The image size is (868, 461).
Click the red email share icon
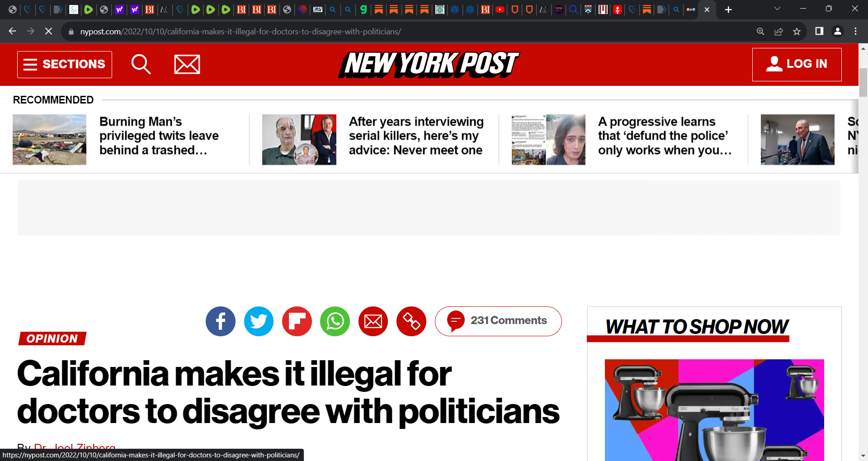point(373,321)
